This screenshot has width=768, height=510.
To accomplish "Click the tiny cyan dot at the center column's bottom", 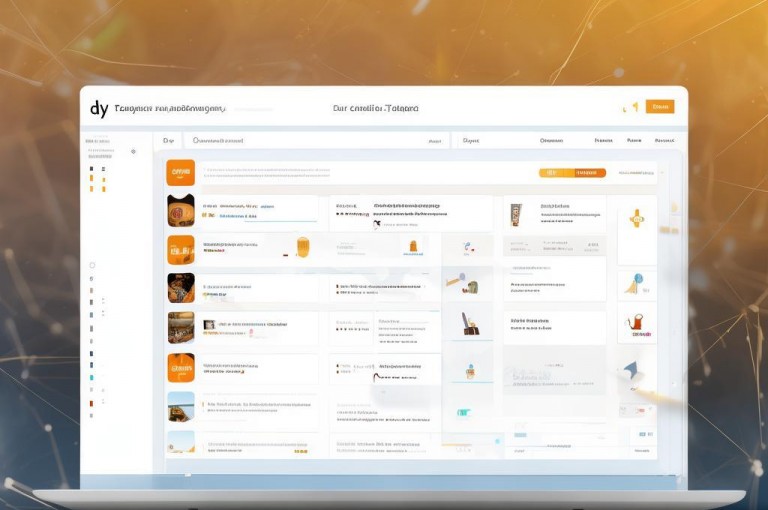I will click(x=497, y=441).
